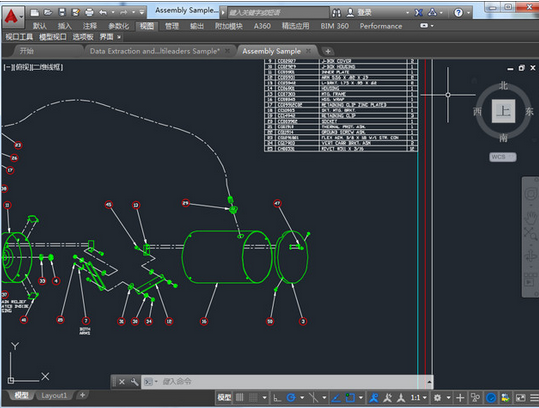Toggle grid display in status bar
The image size is (539, 408).
240,398
